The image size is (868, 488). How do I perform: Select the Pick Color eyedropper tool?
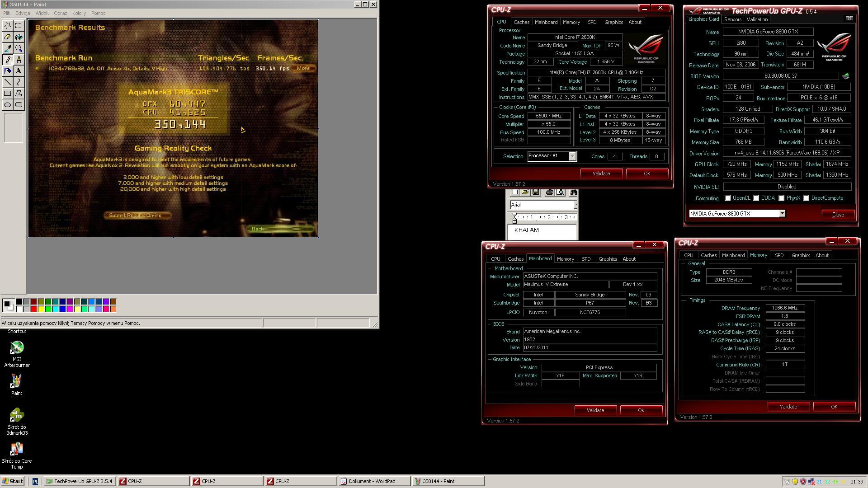[8, 48]
